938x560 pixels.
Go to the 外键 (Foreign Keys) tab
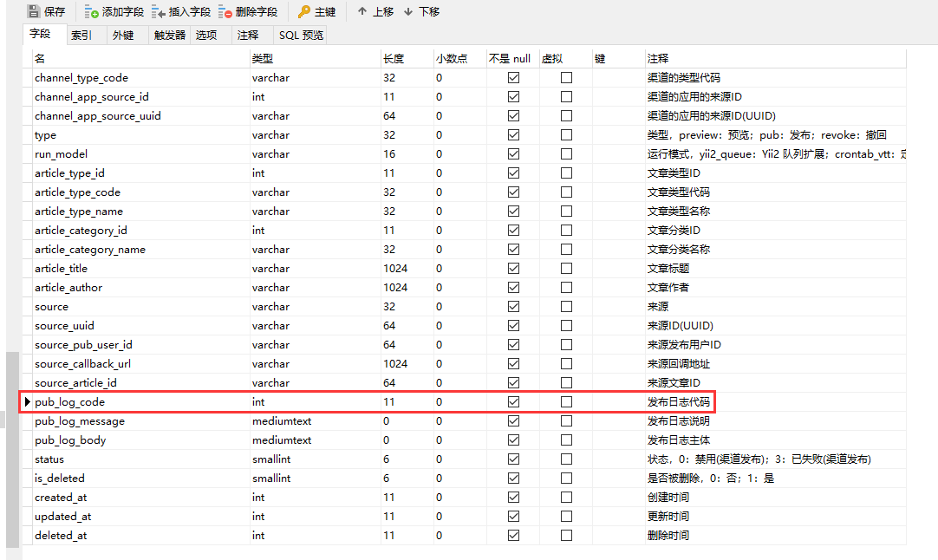click(x=123, y=36)
